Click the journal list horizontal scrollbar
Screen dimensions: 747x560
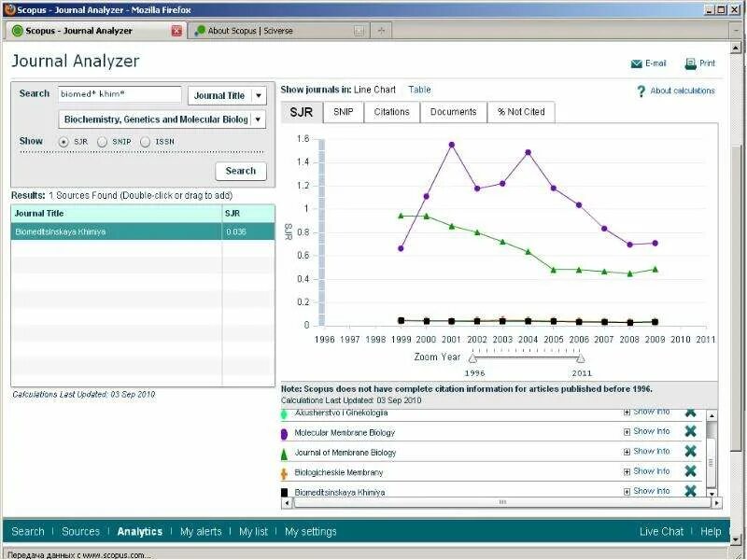(x=501, y=502)
